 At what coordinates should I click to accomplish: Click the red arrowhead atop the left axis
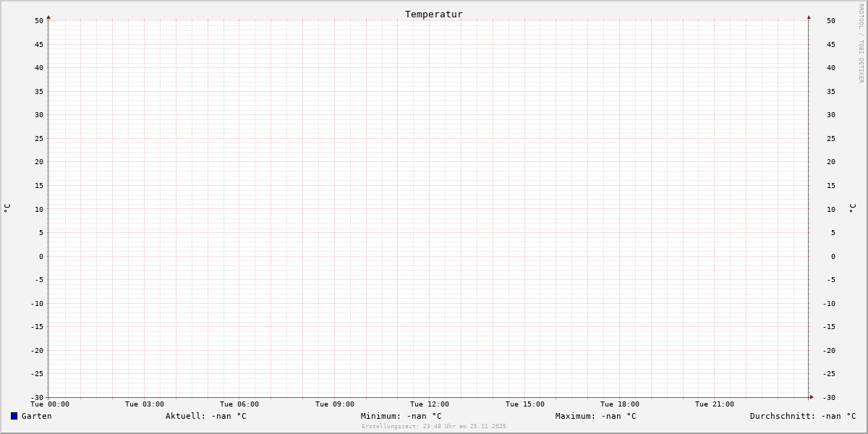click(x=48, y=17)
